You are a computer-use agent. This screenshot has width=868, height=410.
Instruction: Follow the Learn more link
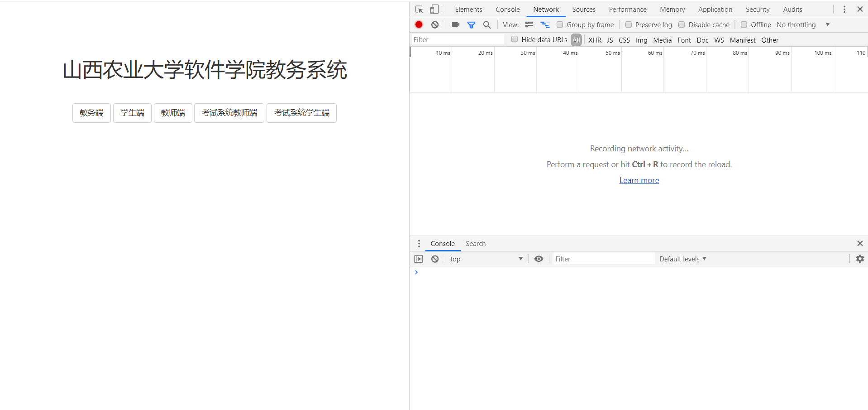639,180
